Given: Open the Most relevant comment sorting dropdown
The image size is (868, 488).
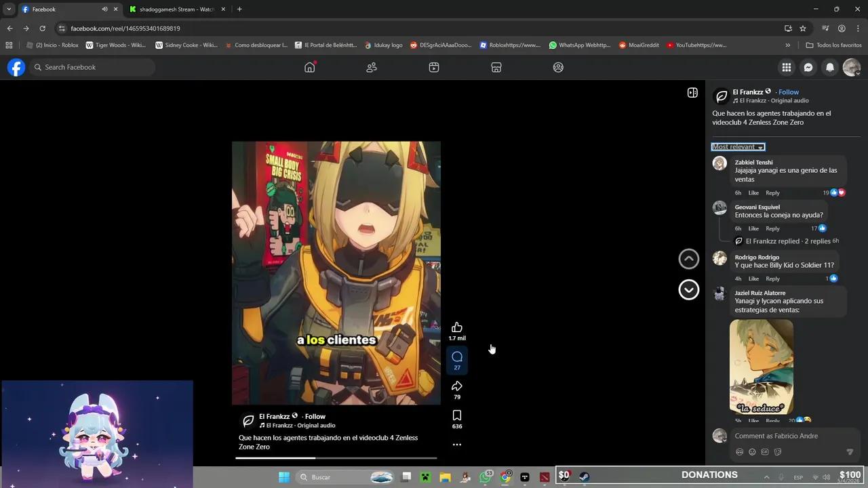Looking at the screenshot, I should click(737, 146).
